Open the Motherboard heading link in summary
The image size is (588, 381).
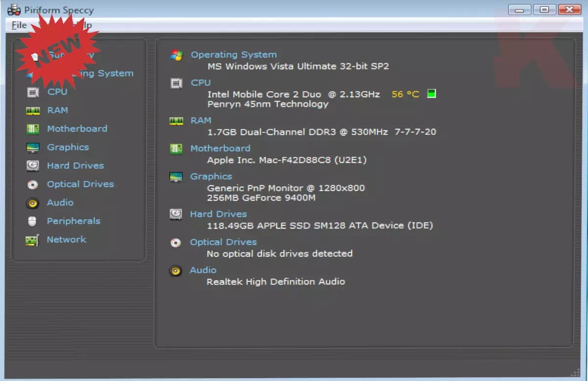(220, 148)
